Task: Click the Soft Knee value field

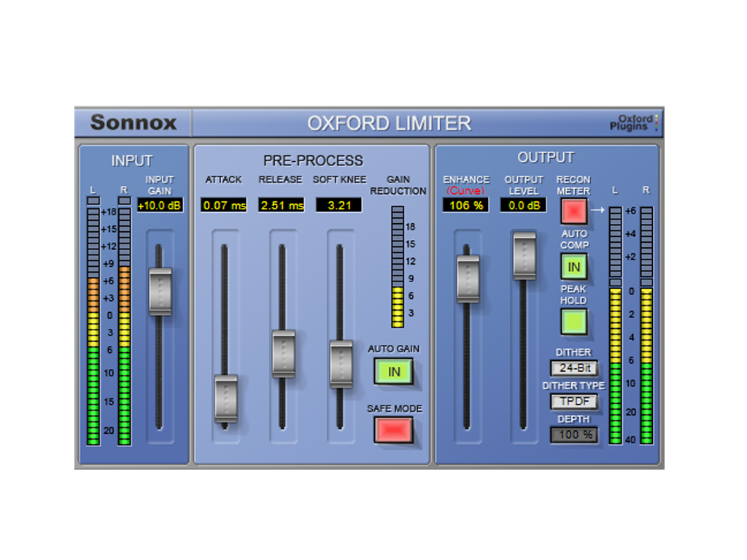Action: (339, 206)
